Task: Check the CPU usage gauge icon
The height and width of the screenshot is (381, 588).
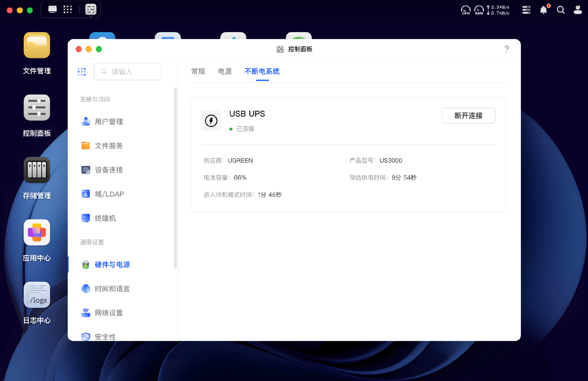Action: click(466, 10)
